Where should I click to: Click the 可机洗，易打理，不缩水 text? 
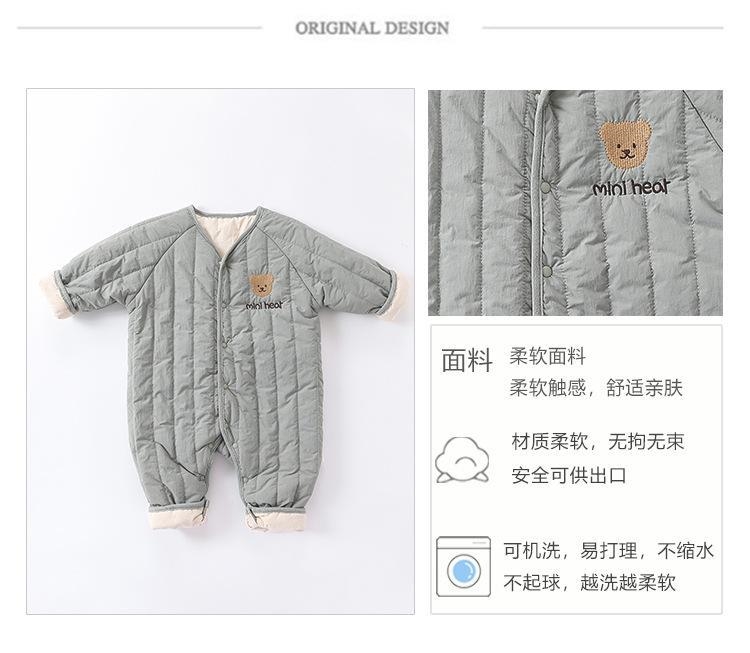(x=608, y=551)
